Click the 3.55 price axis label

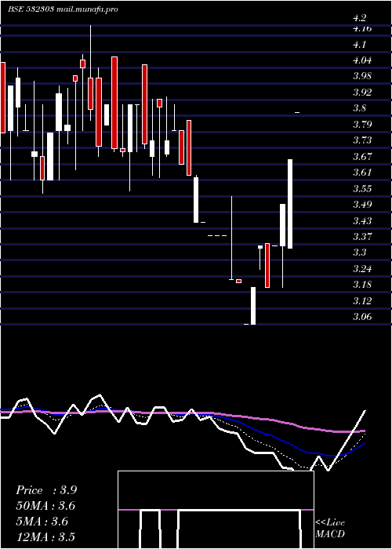(362, 189)
